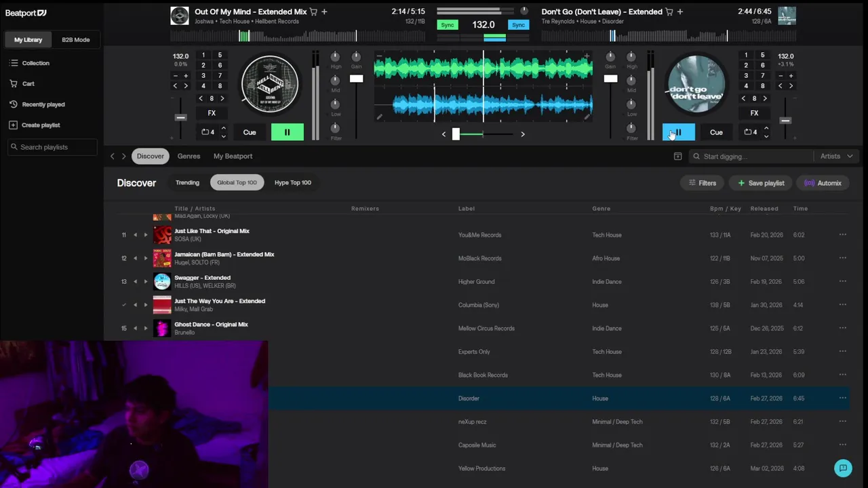Screen dimensions: 868x488
Task: Beat jump forward on the left deck
Action: 222,99
